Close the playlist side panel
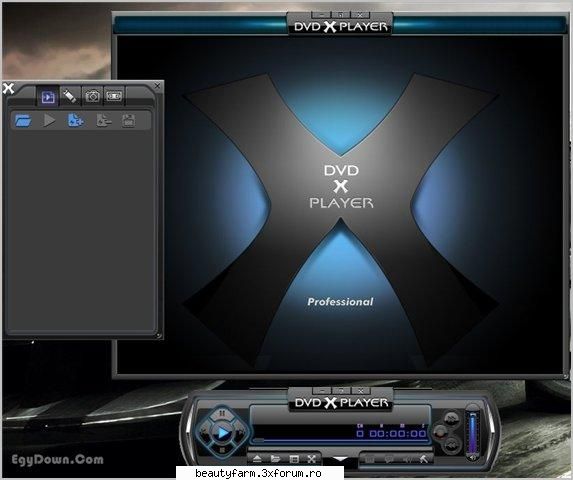The height and width of the screenshot is (480, 573). click(x=158, y=86)
